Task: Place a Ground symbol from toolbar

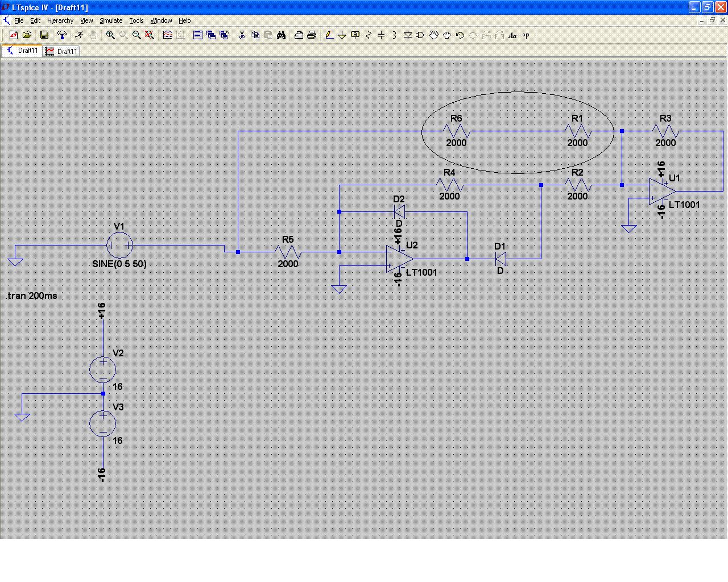Action: (342, 35)
